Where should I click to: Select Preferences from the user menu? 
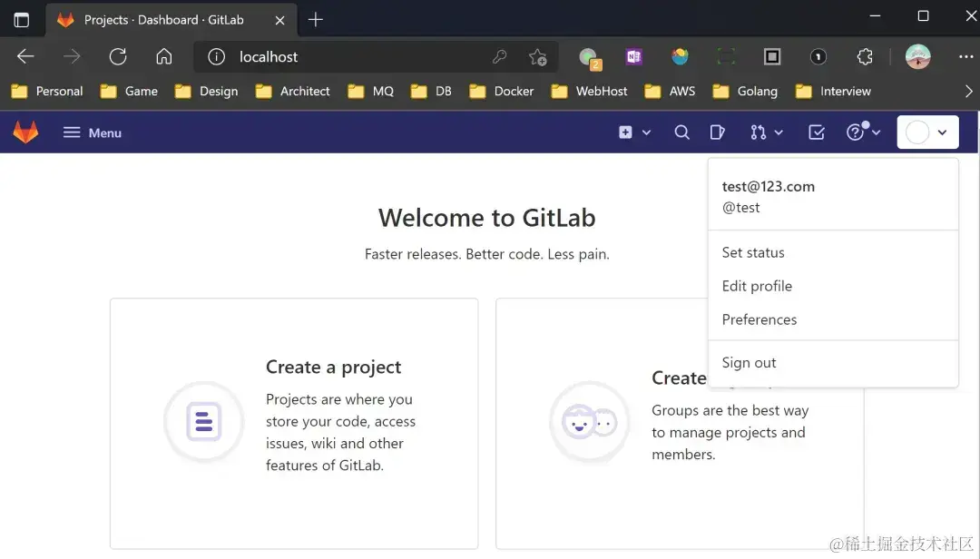[x=759, y=319]
